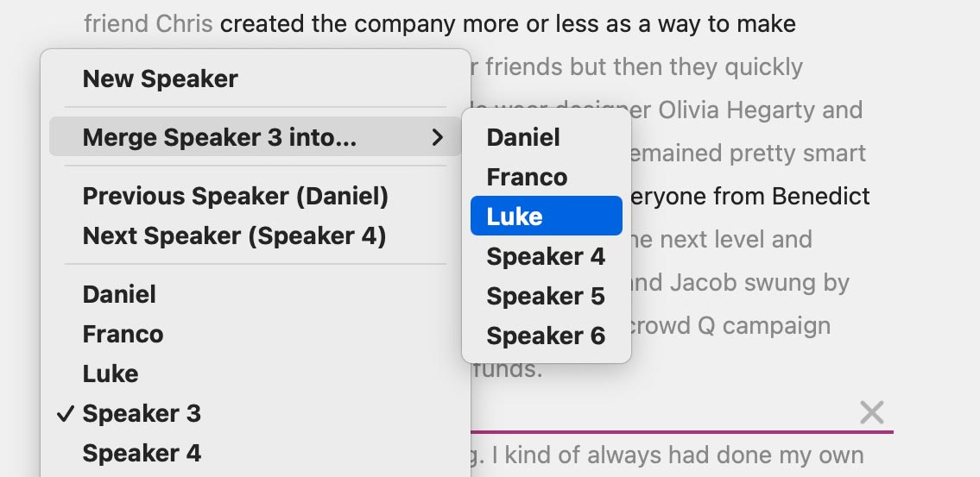Open the Merge Speaker 3 into... item
The width and height of the screenshot is (980, 477).
tap(219, 137)
